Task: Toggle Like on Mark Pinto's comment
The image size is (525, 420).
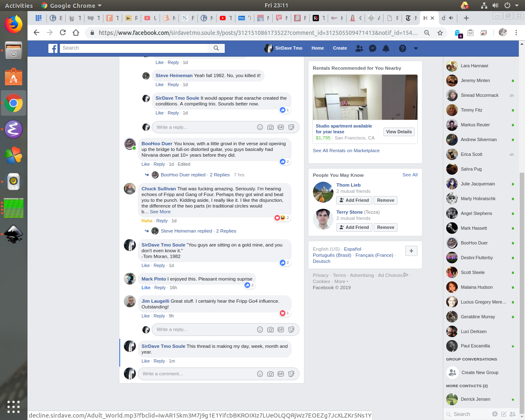Action: point(146,288)
